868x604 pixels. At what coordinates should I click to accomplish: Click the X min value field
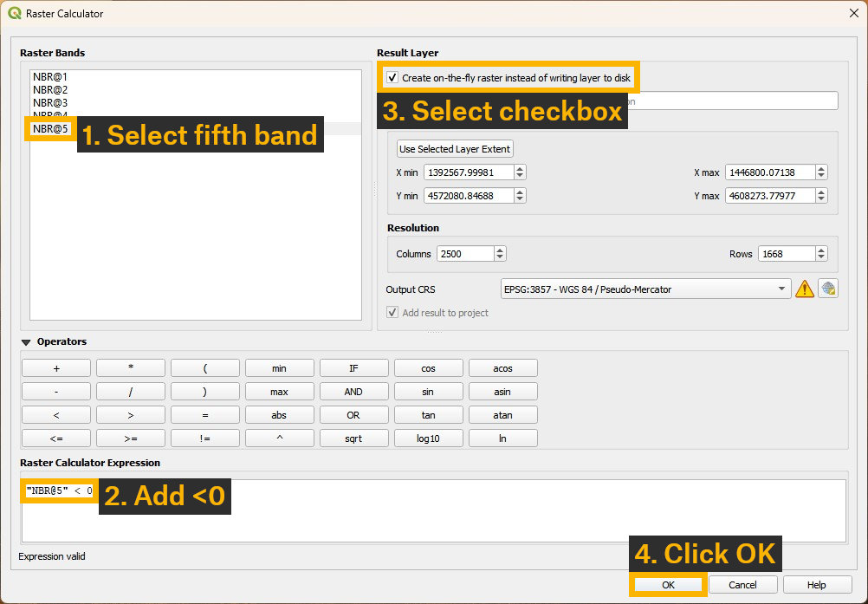pyautogui.click(x=469, y=172)
